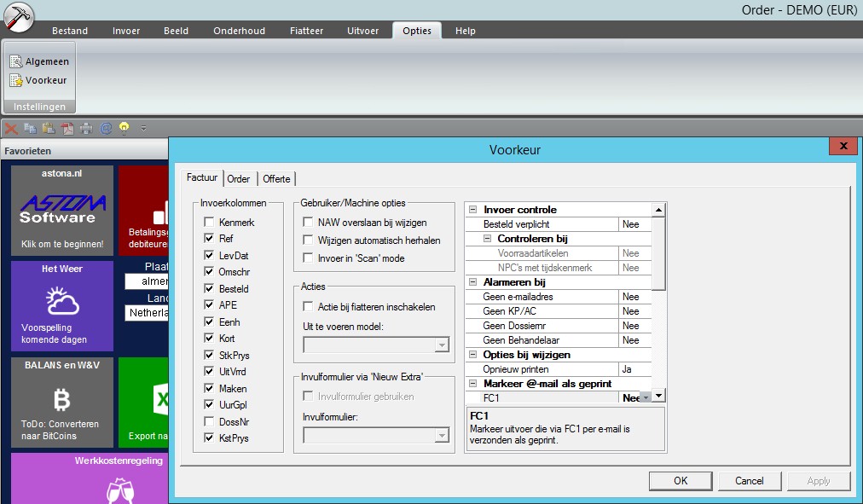Open the Uitvoer ribbon tab
The image size is (863, 504).
(x=362, y=31)
